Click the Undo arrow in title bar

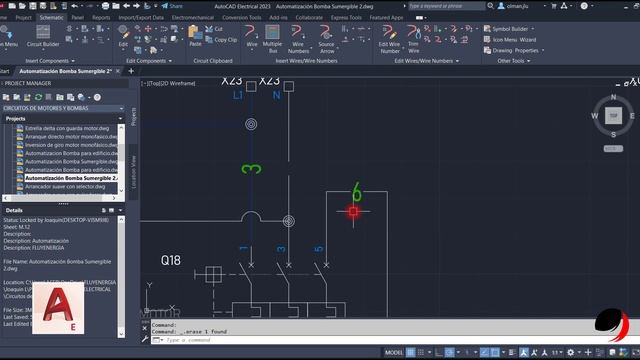coord(74,6)
